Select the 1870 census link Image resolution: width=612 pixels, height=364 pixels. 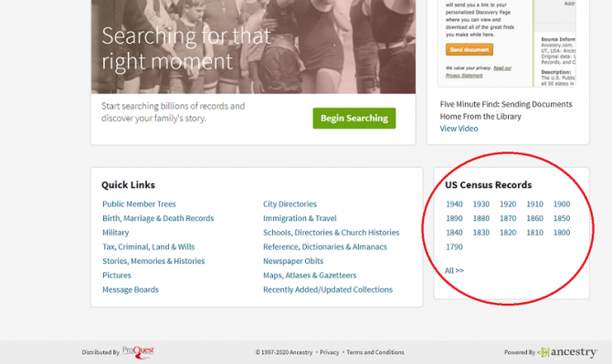tap(508, 218)
